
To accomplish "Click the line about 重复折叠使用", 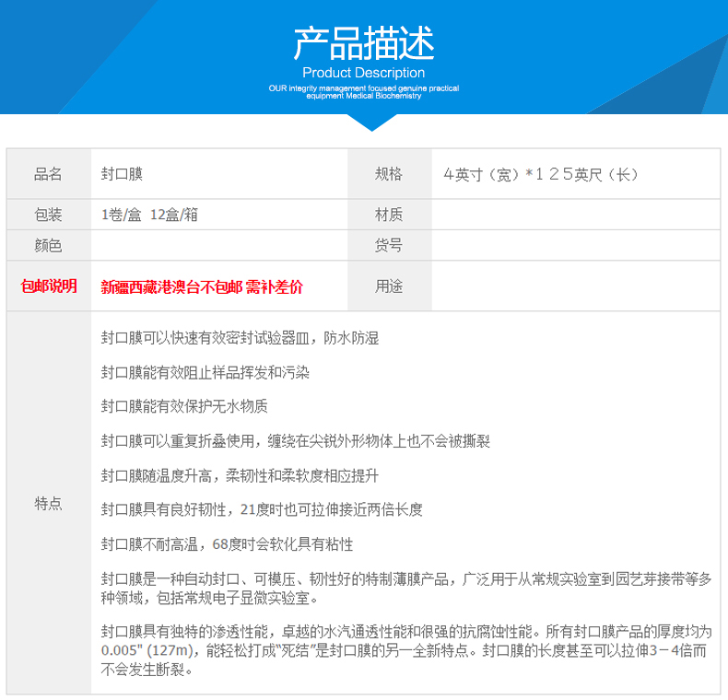I will tap(295, 441).
